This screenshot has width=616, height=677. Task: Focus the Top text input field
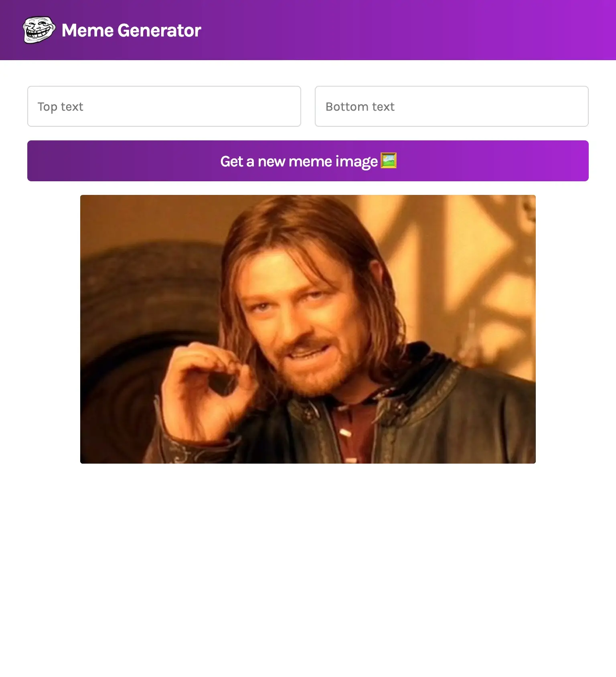pyautogui.click(x=164, y=106)
